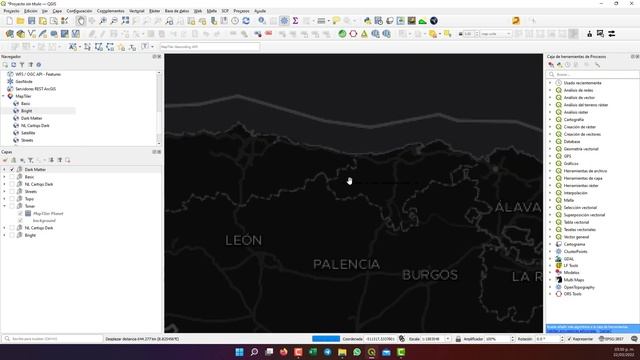This screenshot has height=360, width=640.
Task: Expand the Análisis de redes group
Action: tap(550, 90)
